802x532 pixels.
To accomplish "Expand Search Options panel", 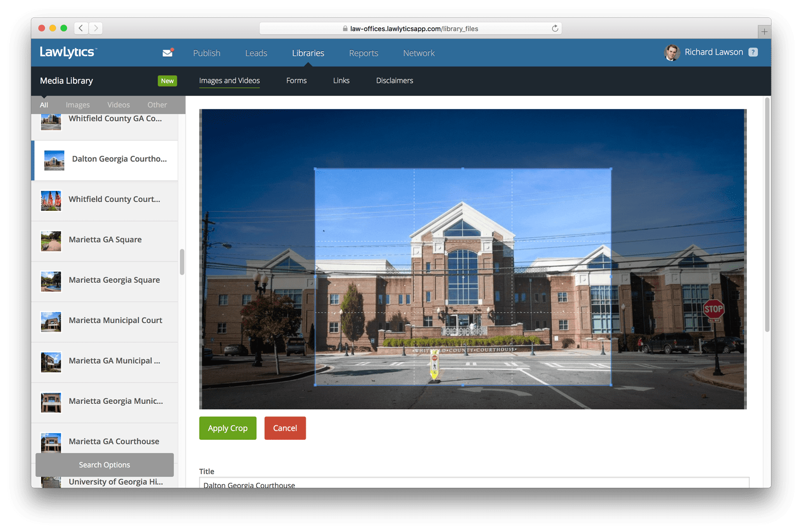I will point(105,465).
